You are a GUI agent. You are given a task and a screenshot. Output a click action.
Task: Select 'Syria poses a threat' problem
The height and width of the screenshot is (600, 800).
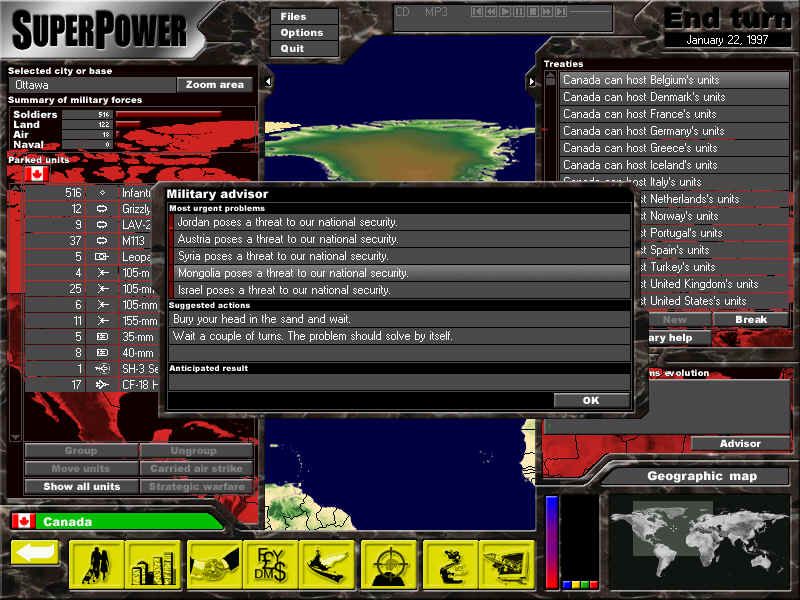point(401,256)
